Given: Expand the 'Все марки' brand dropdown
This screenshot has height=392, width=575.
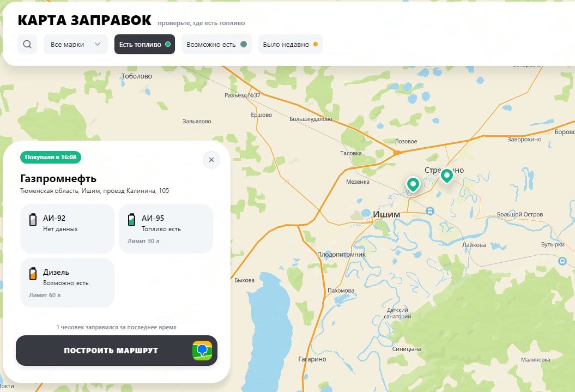Looking at the screenshot, I should pyautogui.click(x=76, y=44).
